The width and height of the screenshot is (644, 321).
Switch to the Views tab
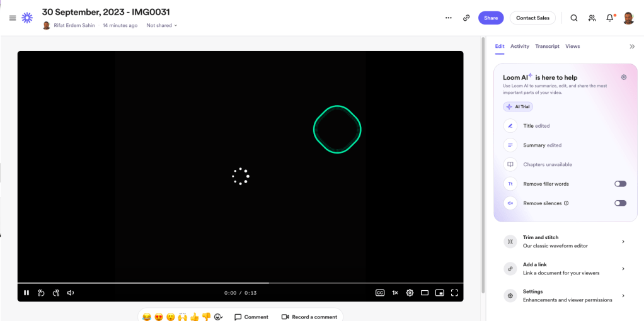(x=573, y=47)
